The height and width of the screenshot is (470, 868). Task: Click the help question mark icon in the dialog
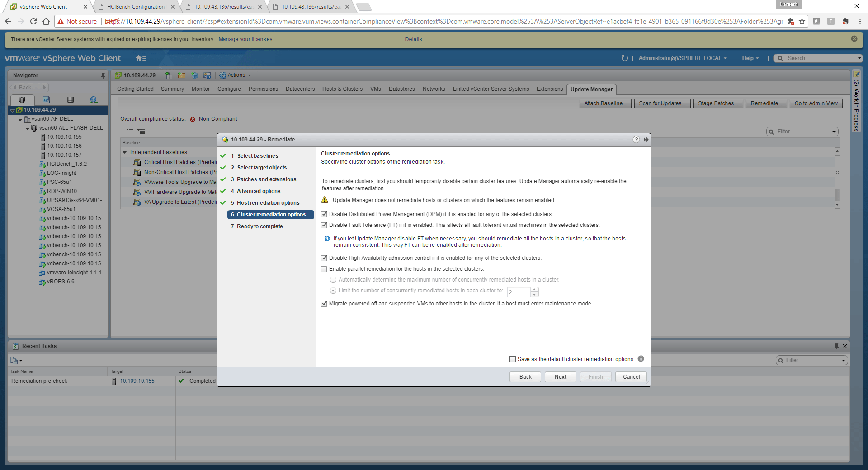pos(636,140)
